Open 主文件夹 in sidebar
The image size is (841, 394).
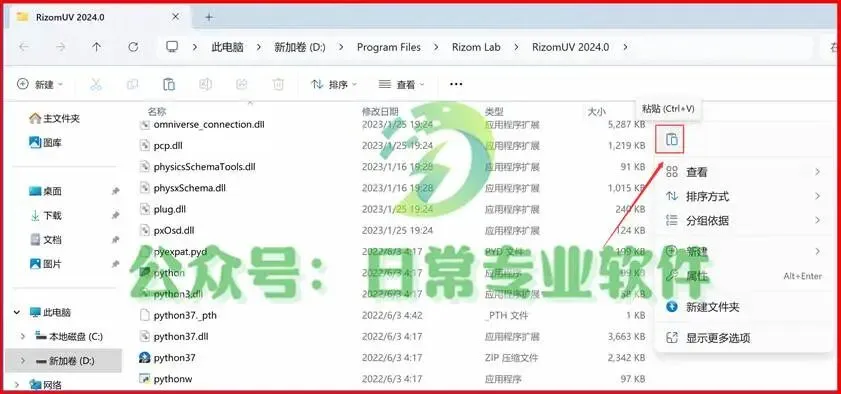55,118
